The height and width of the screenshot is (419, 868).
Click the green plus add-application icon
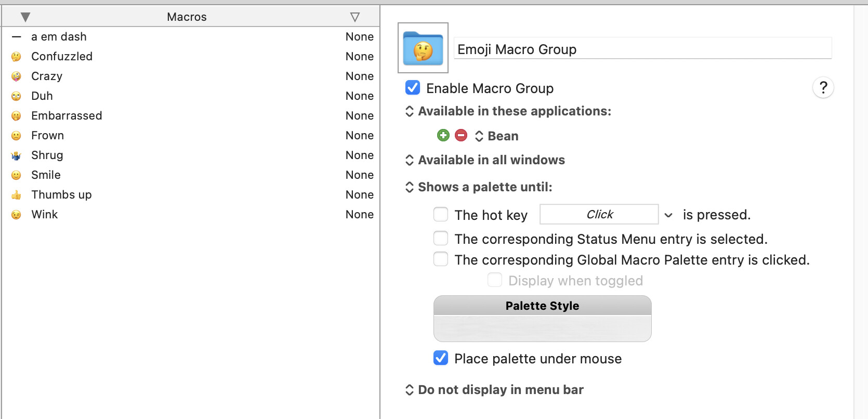(x=443, y=136)
